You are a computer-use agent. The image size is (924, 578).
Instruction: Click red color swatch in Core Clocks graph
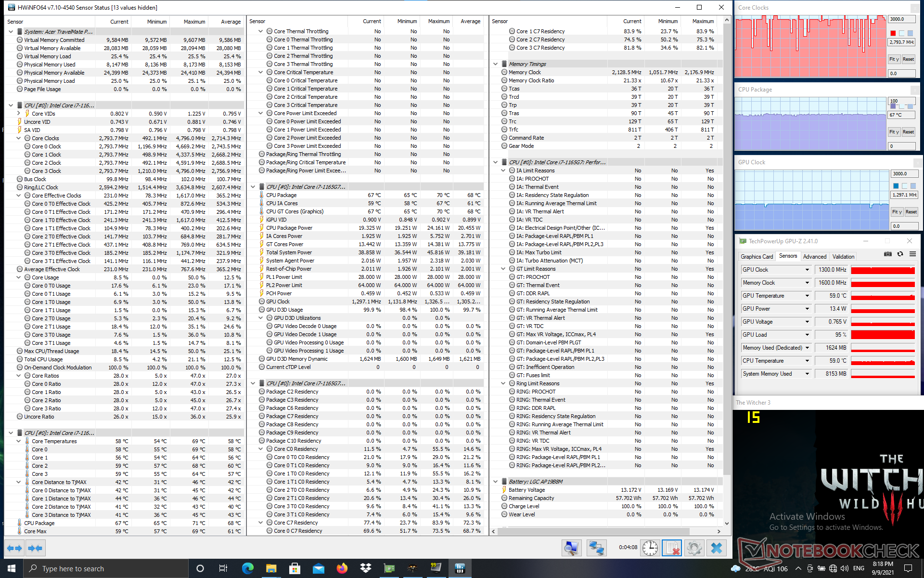pyautogui.click(x=893, y=33)
